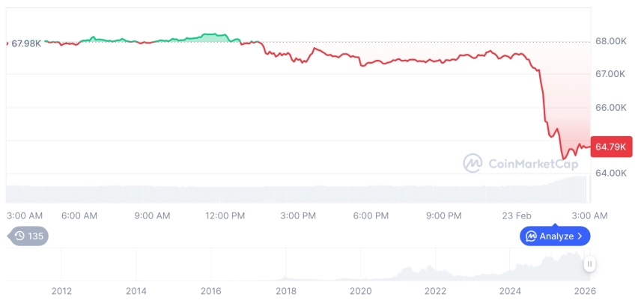Click the 12:00 PM time axis label
Viewport: 644px width, 300px height.
coord(225,215)
